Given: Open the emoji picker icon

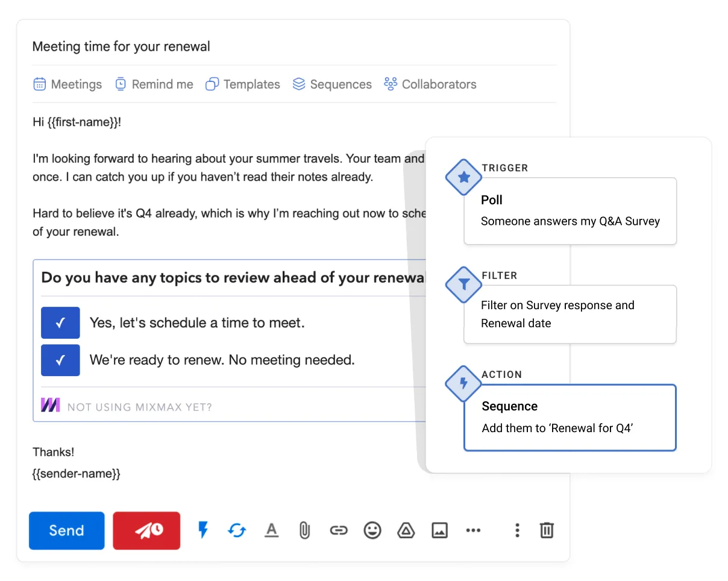Looking at the screenshot, I should click(x=372, y=530).
